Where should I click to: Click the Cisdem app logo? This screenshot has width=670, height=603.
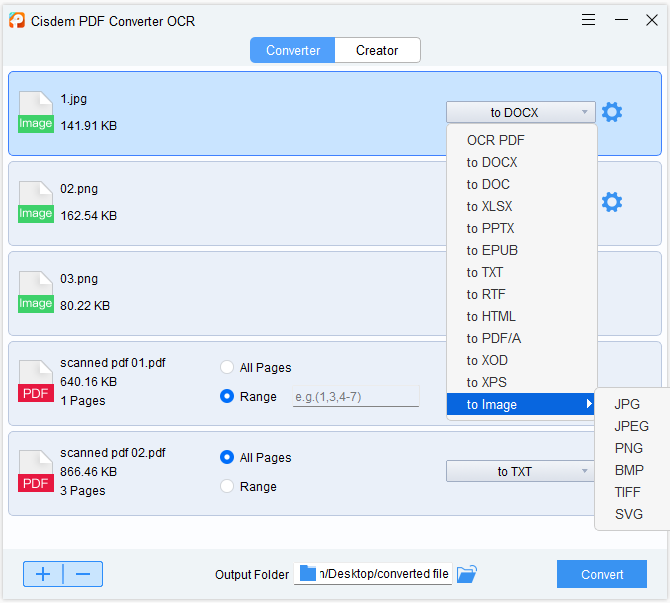(17, 21)
